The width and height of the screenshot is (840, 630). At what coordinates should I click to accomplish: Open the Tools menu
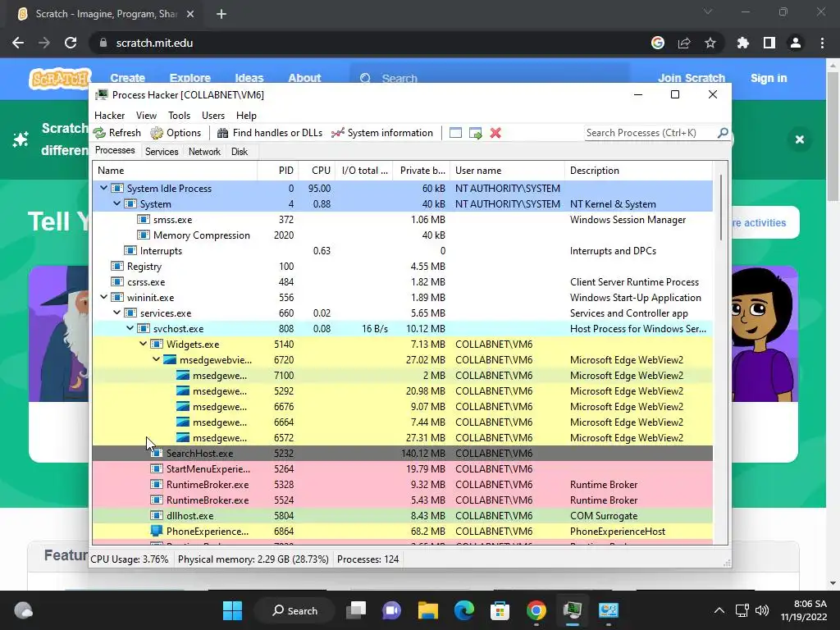179,116
